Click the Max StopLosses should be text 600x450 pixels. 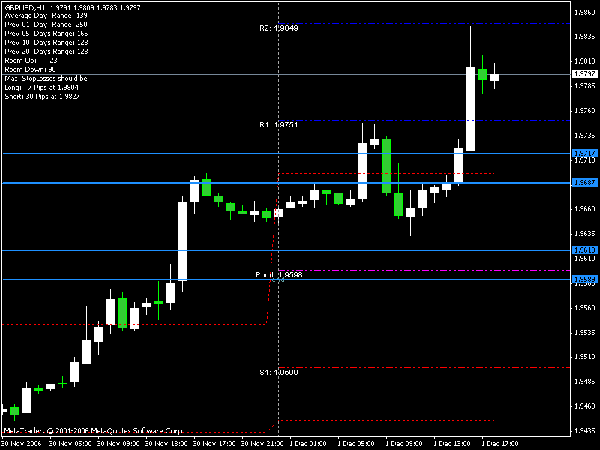pos(46,78)
